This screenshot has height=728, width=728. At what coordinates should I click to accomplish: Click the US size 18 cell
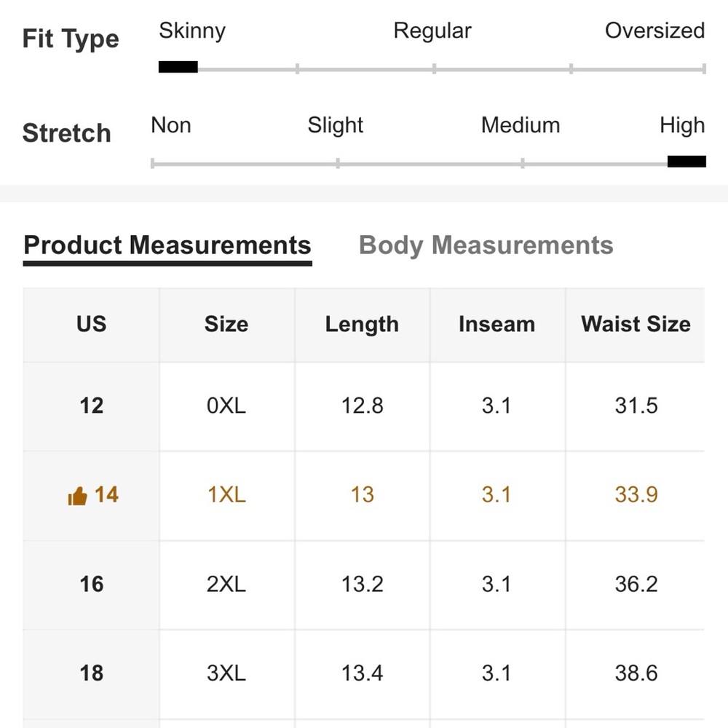(x=92, y=673)
